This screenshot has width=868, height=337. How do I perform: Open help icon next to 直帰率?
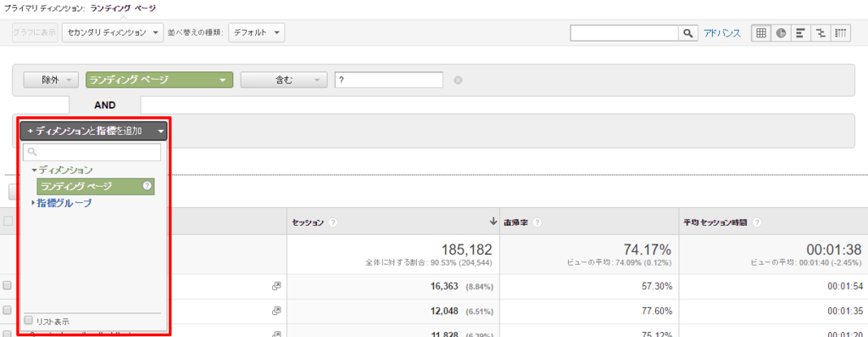[x=537, y=222]
